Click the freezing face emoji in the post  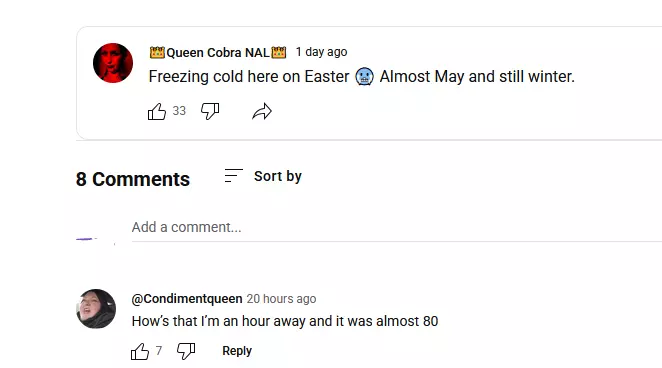pyautogui.click(x=364, y=77)
